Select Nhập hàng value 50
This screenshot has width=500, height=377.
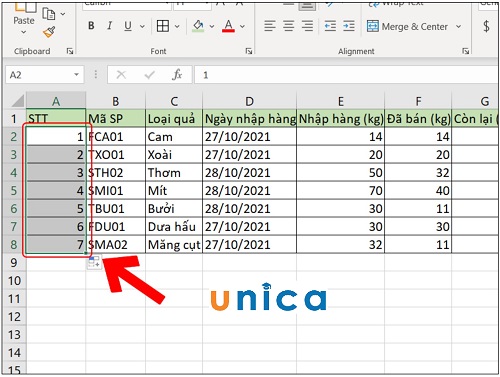point(340,172)
